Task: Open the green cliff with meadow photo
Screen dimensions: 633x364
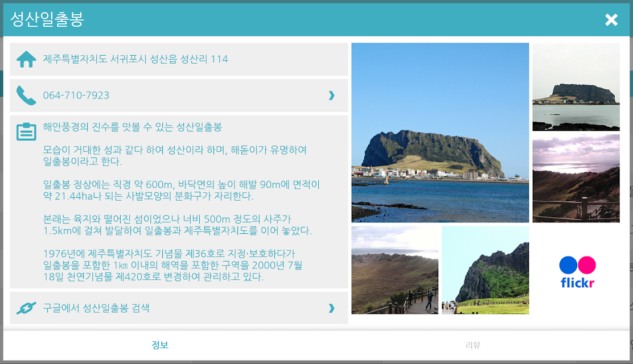Action: coord(485,270)
